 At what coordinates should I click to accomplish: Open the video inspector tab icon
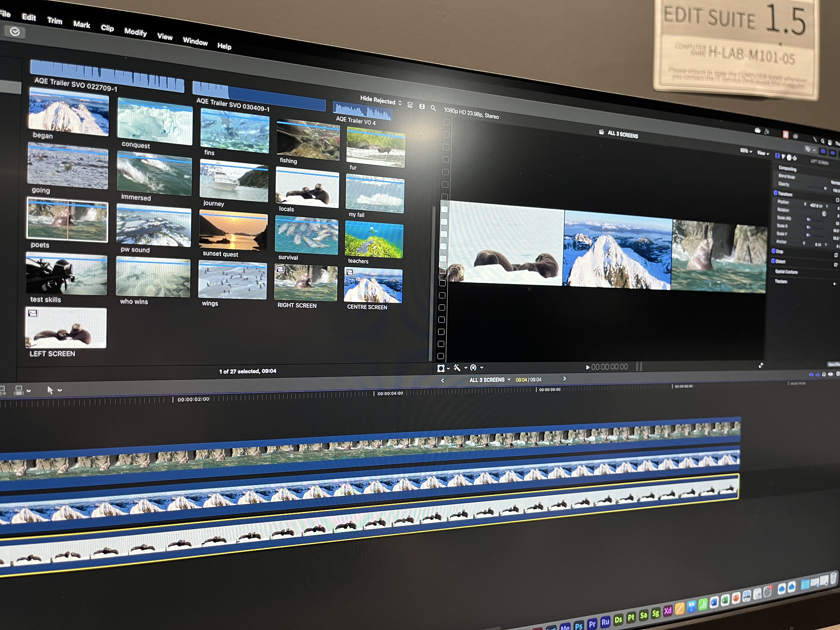777,156
